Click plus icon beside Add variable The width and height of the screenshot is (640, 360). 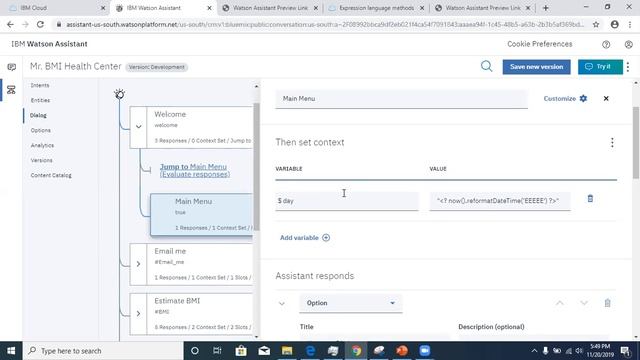(x=326, y=238)
